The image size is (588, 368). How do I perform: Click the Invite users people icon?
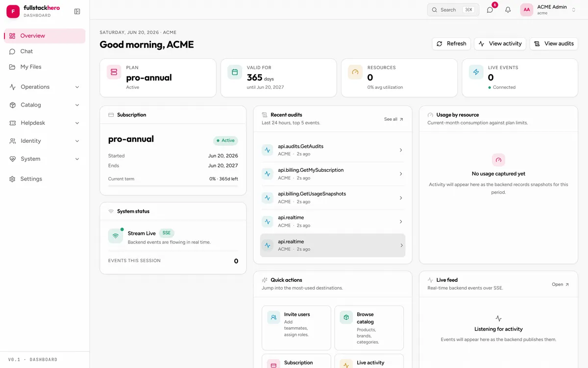tap(274, 317)
